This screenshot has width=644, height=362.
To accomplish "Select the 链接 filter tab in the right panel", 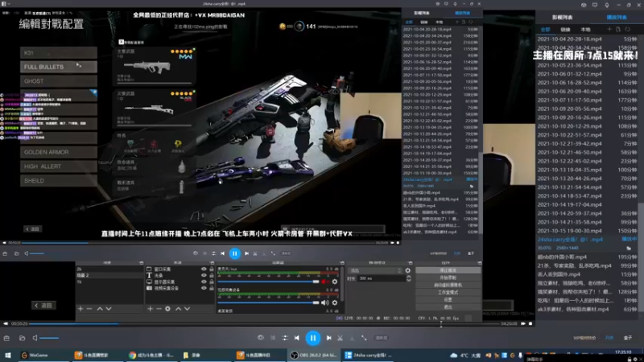I will pos(566,30).
